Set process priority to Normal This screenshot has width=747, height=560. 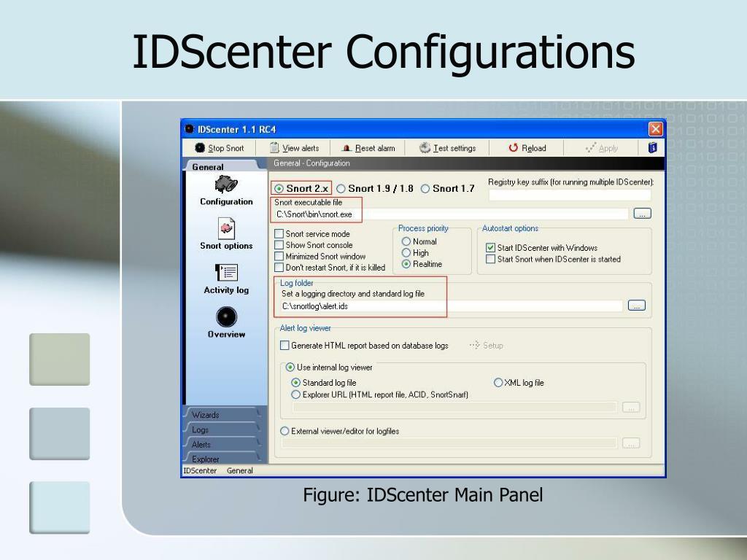(x=406, y=241)
